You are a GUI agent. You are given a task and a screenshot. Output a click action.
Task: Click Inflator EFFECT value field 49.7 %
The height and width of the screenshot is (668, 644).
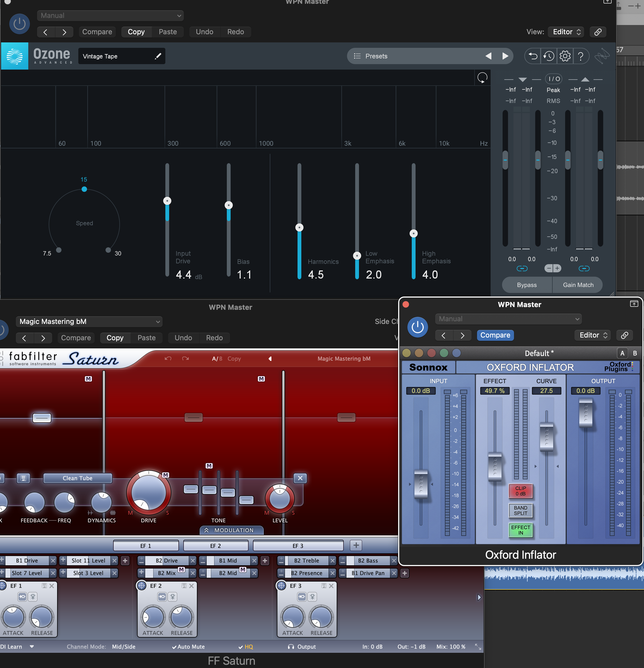coord(495,391)
